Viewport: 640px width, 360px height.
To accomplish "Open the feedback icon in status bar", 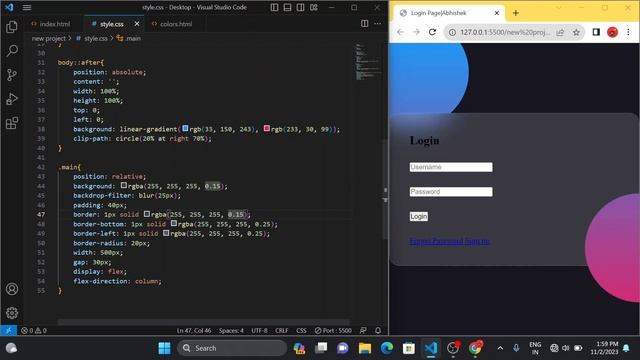I will click(x=363, y=330).
